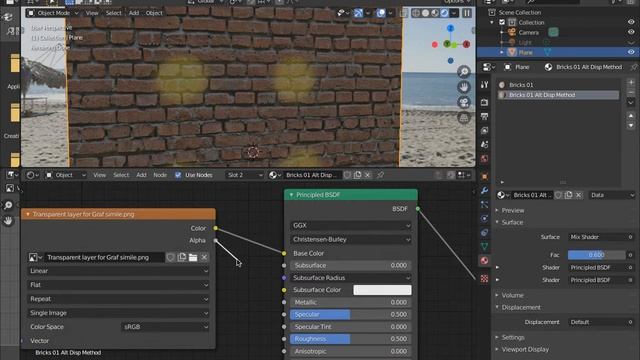The image size is (640, 360).
Task: Move material slot up with arrow
Action: [631, 116]
